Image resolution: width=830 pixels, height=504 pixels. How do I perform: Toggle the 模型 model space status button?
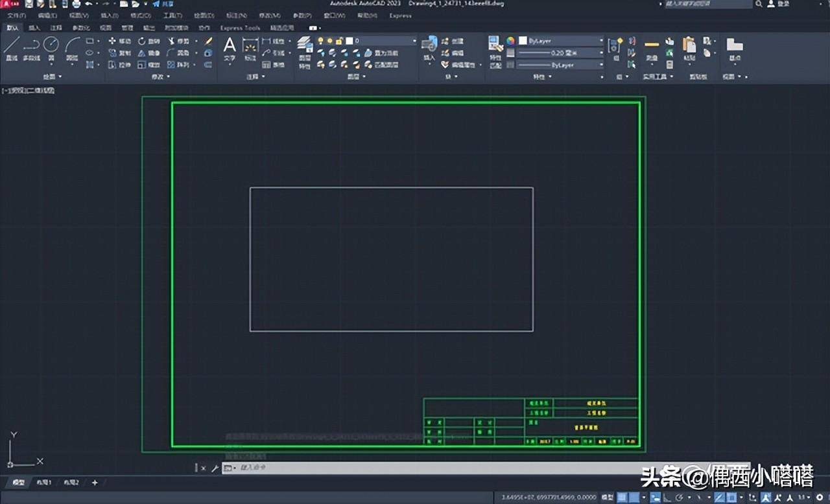608,498
